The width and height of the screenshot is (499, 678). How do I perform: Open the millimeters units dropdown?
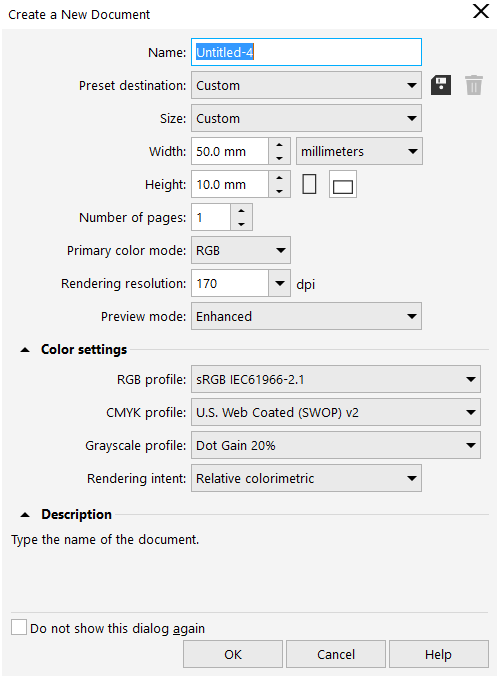(359, 151)
